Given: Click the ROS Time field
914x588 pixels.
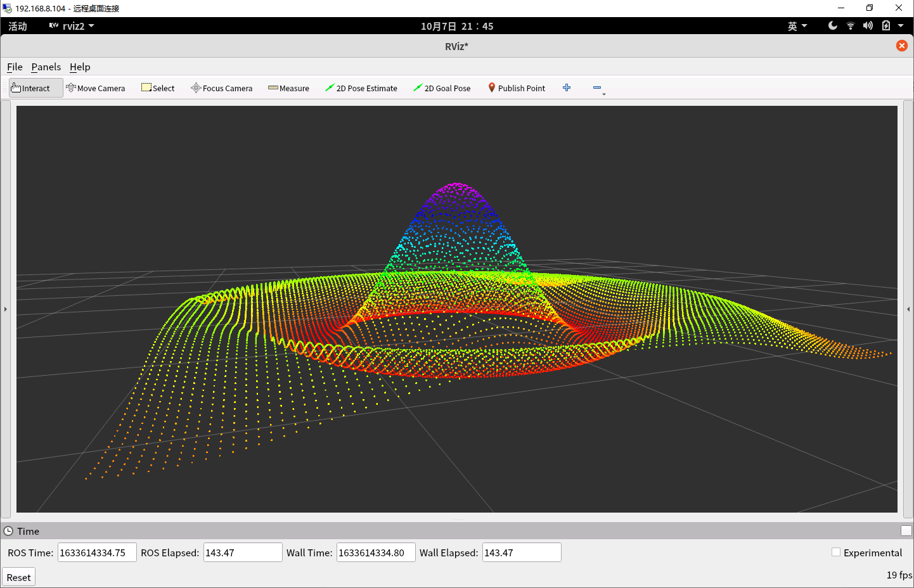Looking at the screenshot, I should pyautogui.click(x=97, y=553).
